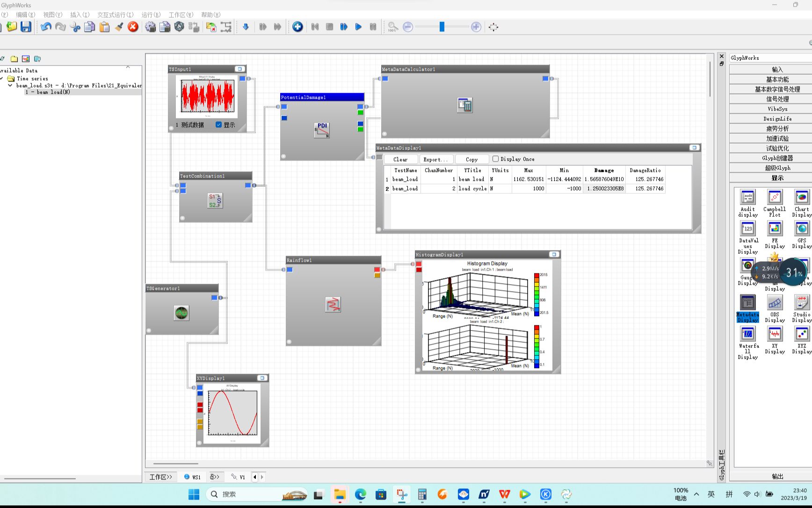The width and height of the screenshot is (812, 508).
Task: Open the 帮助(H) menu
Action: pyautogui.click(x=211, y=15)
